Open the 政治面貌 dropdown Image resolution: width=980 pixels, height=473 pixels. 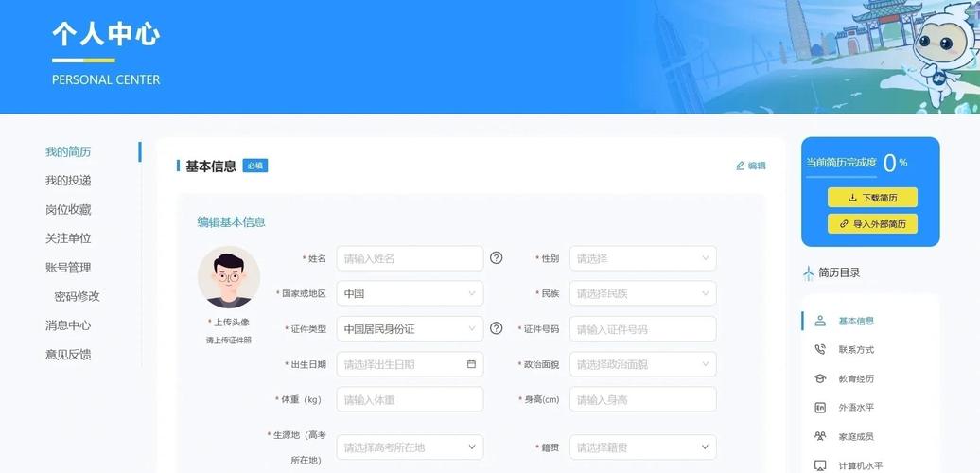(642, 363)
